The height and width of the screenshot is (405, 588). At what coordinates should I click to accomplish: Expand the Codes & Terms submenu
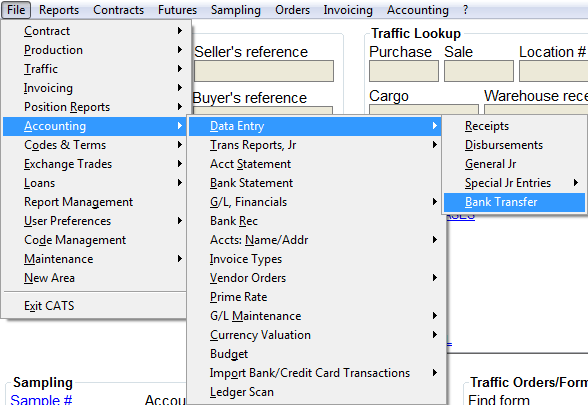coord(94,145)
